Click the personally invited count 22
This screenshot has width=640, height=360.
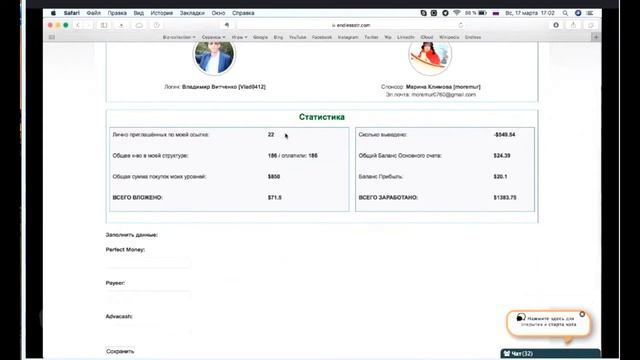tap(271, 135)
